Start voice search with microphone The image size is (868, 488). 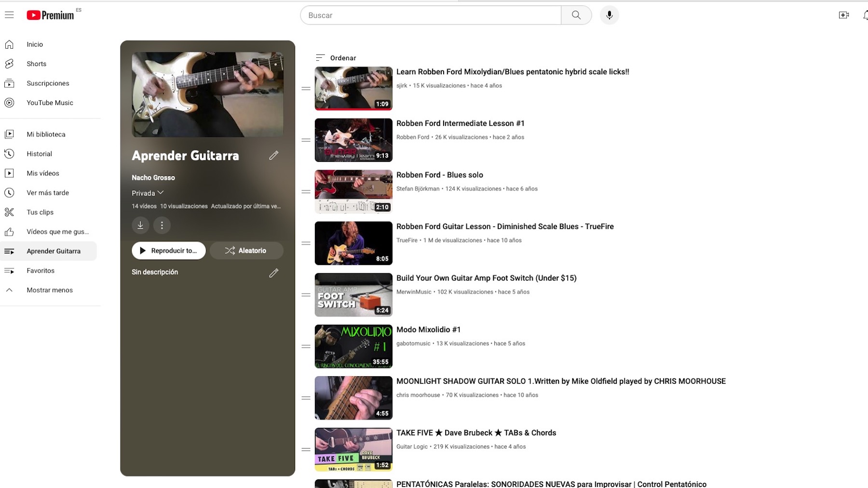(x=609, y=15)
